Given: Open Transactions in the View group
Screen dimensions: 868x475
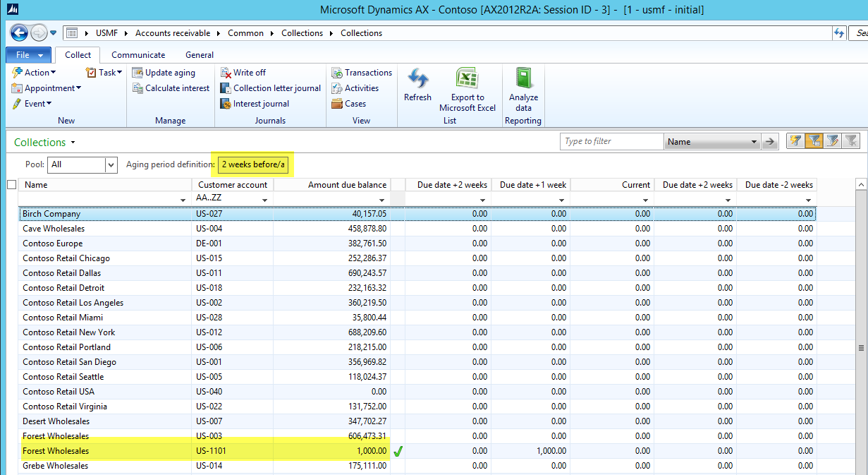Looking at the screenshot, I should tap(367, 73).
